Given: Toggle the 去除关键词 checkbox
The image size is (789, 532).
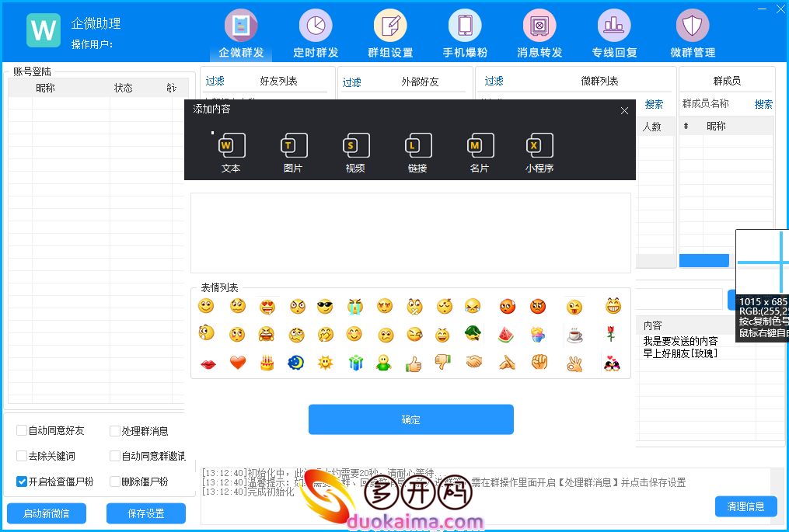Looking at the screenshot, I should [x=22, y=456].
